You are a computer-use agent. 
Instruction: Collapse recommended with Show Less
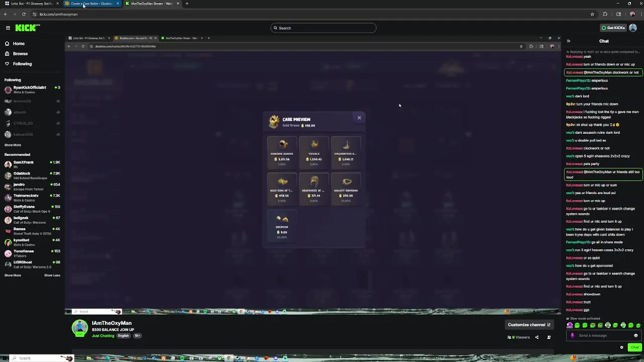point(52,275)
